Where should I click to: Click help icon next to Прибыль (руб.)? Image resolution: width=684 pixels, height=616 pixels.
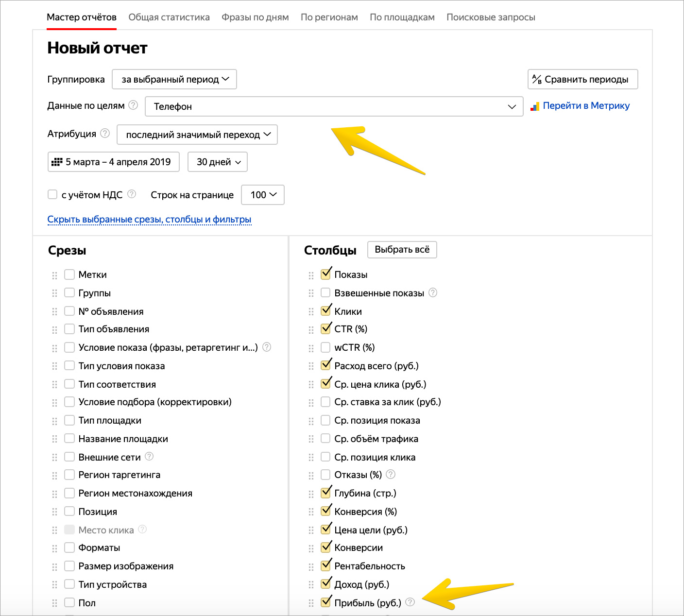pyautogui.click(x=410, y=602)
